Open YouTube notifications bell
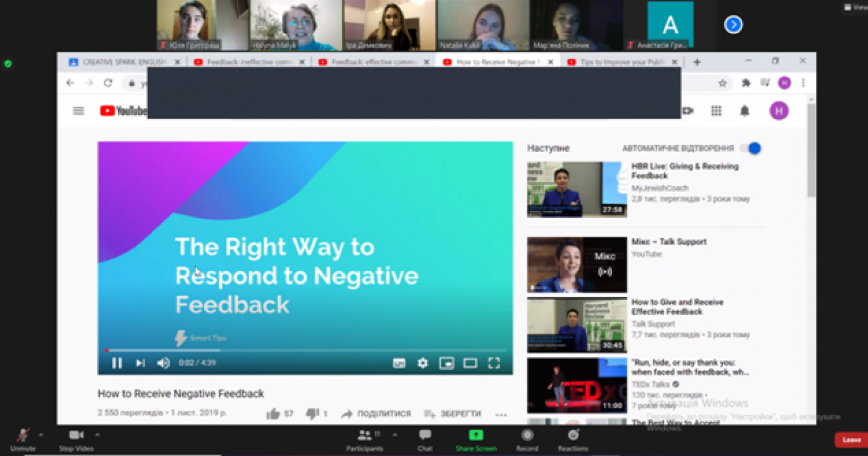The width and height of the screenshot is (868, 456). tap(745, 111)
